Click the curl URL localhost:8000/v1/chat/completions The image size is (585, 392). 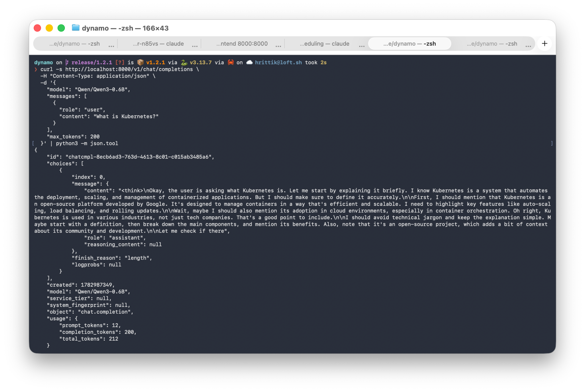(129, 69)
